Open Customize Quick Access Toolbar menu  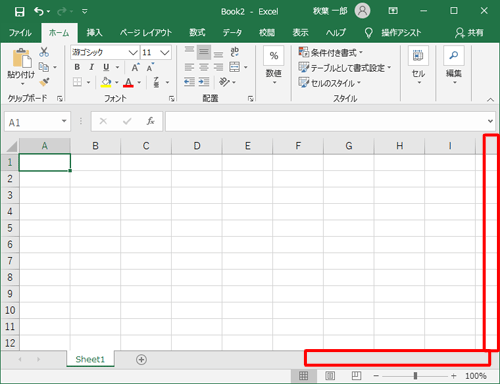pos(85,12)
